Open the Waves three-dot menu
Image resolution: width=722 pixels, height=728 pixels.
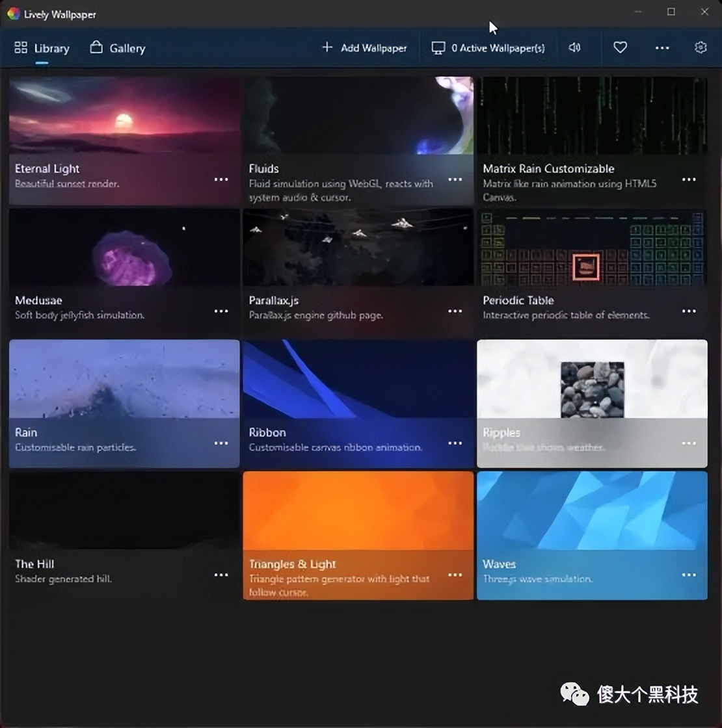coord(689,575)
